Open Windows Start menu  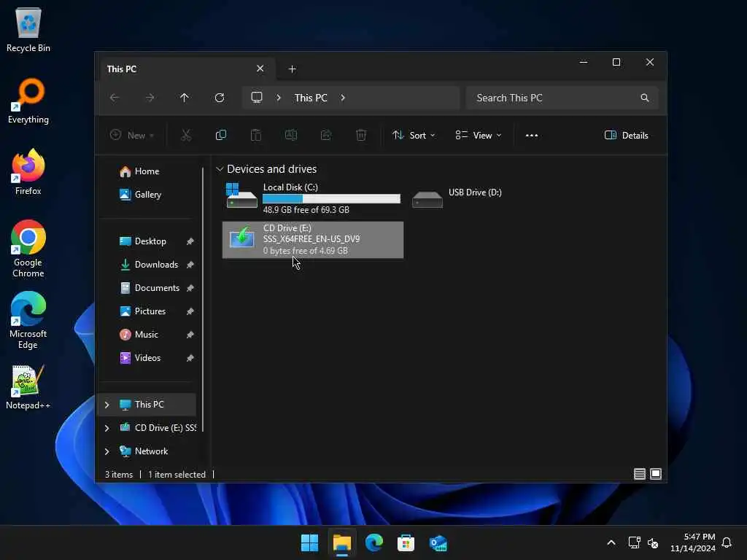pos(309,542)
